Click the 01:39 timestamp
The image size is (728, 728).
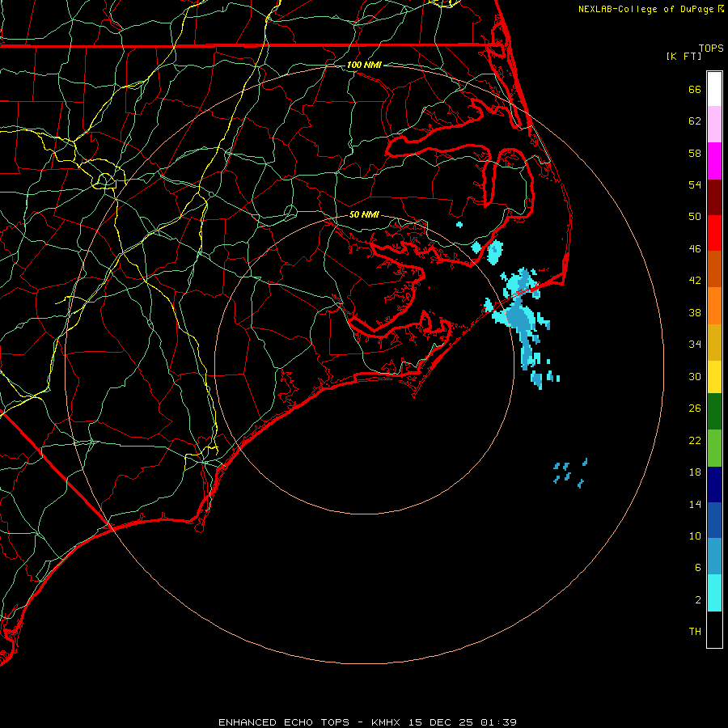tap(498, 722)
